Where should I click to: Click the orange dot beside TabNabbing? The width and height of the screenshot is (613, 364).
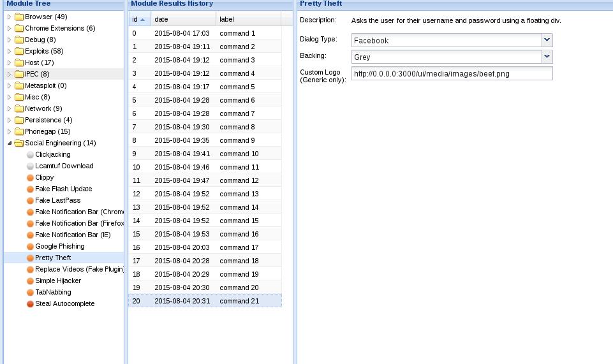[x=30, y=293]
